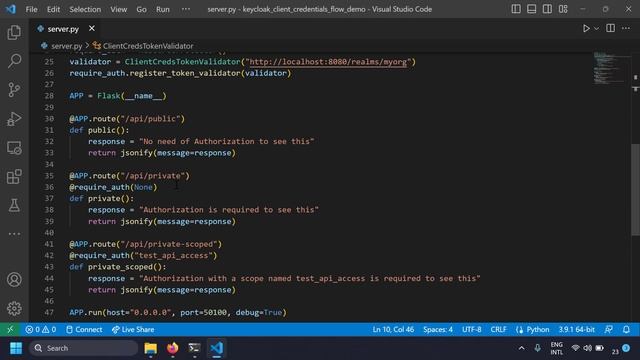Open the Source Control view
This screenshot has height=360, width=640.
pos(14,90)
